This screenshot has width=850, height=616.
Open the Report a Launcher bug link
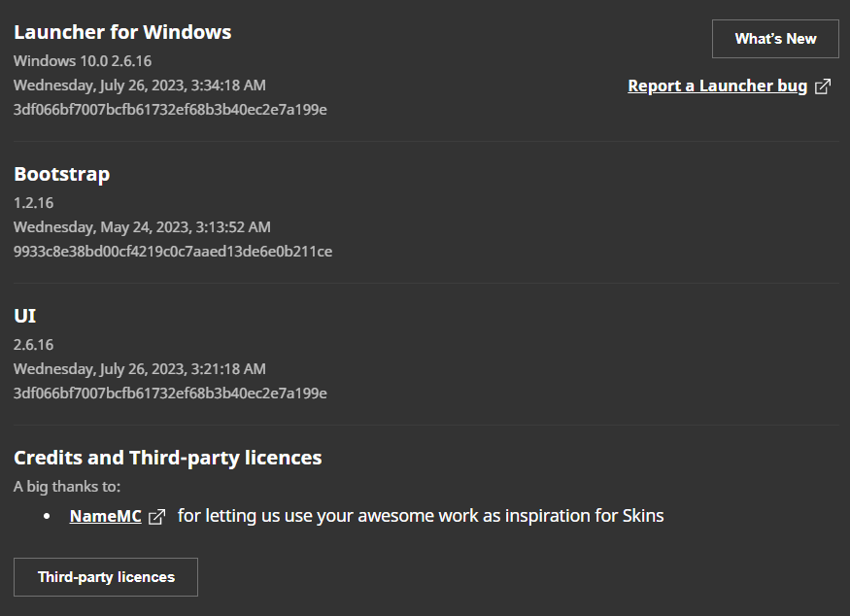(x=717, y=86)
